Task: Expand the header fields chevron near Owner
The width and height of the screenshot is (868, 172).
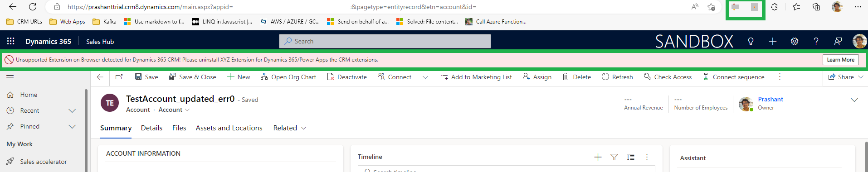Action: pyautogui.click(x=854, y=100)
